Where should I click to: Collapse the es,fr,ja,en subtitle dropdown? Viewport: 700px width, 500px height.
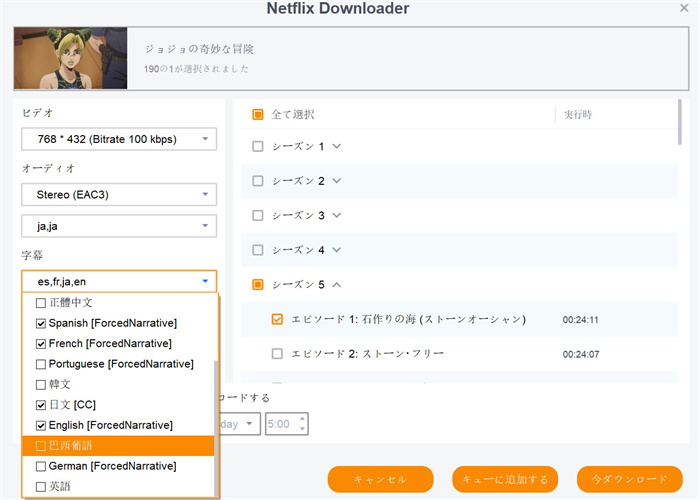pos(119,281)
